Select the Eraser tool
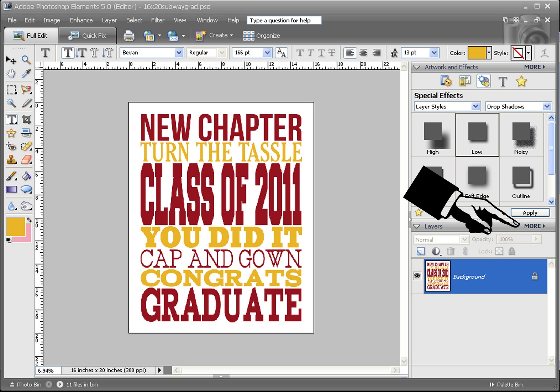 26,160
